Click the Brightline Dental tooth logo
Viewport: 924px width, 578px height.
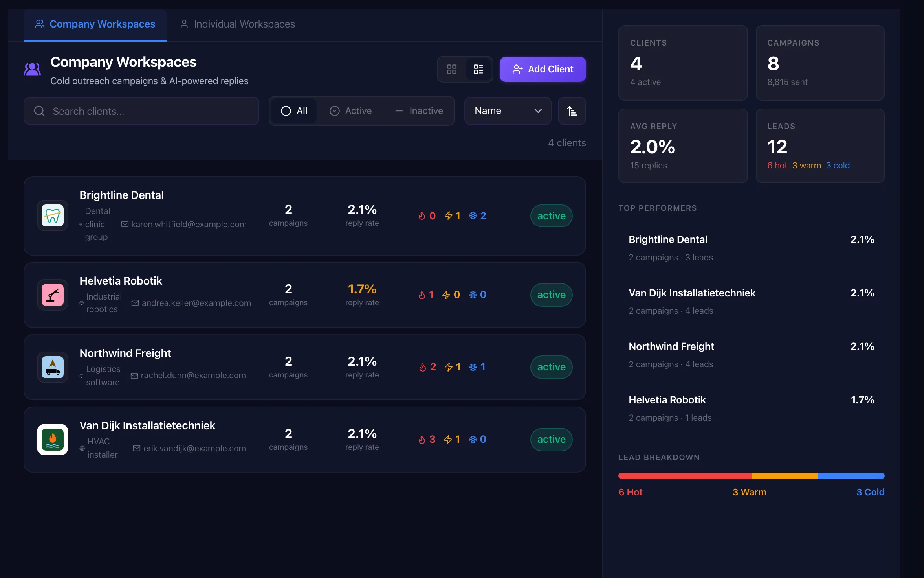53,215
